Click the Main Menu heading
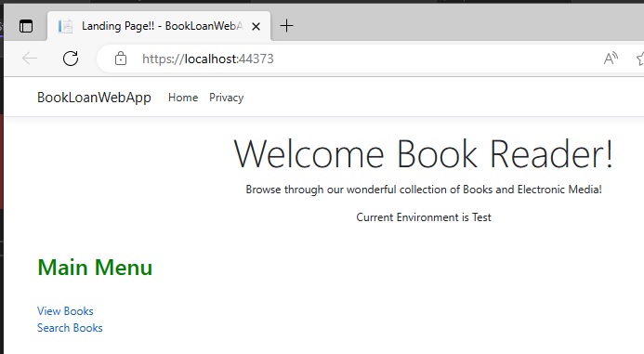The height and width of the screenshot is (354, 644). (95, 268)
